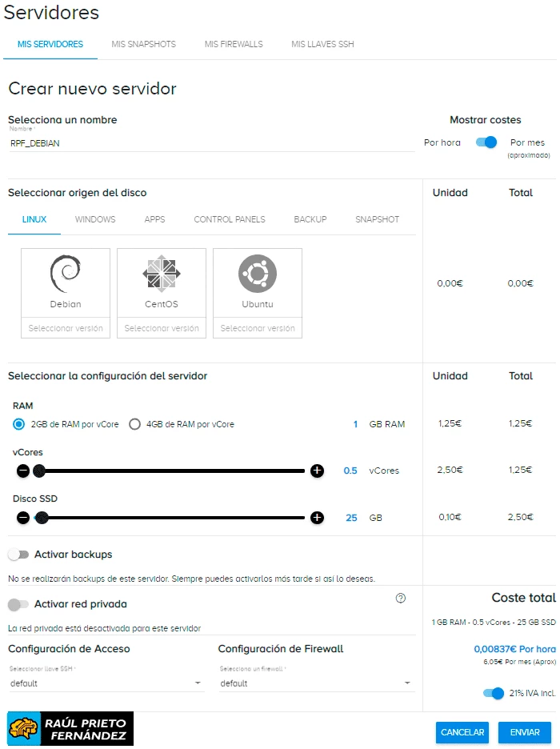Select the 4GB de RAM por vCore option
Screen dimensions: 560x749
pyautogui.click(x=134, y=424)
